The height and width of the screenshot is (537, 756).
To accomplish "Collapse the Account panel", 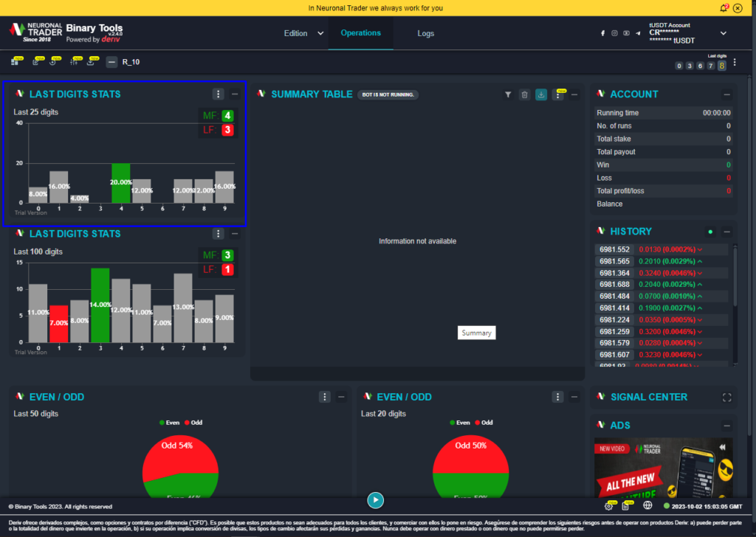I will click(x=726, y=94).
